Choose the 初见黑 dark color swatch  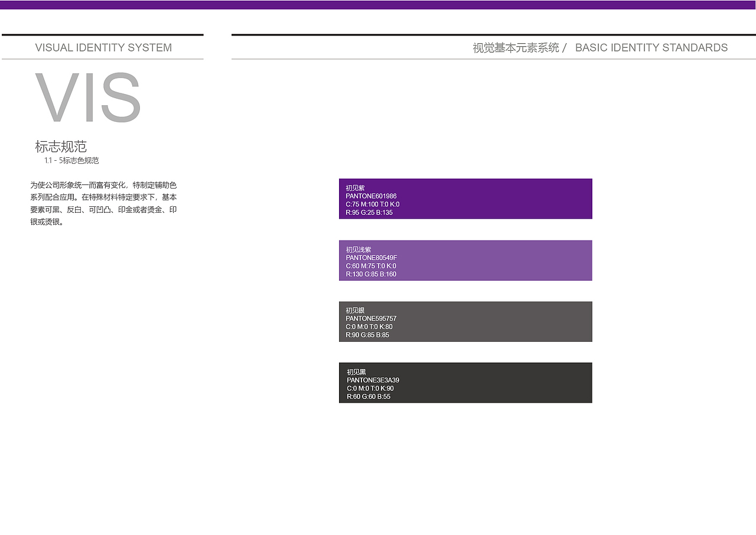coord(465,383)
